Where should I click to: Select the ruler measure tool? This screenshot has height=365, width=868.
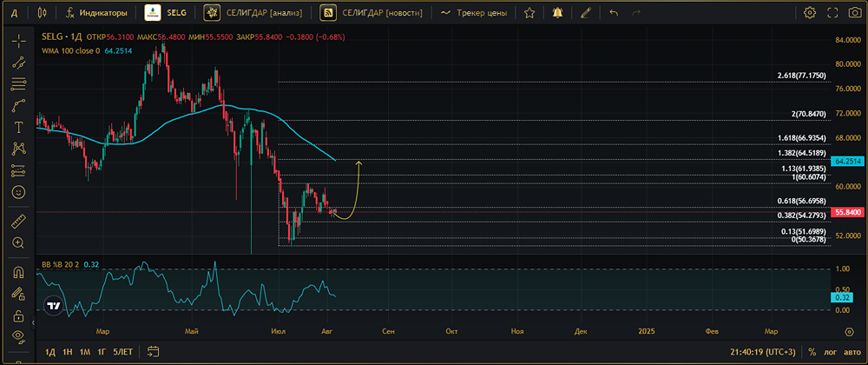[18, 222]
